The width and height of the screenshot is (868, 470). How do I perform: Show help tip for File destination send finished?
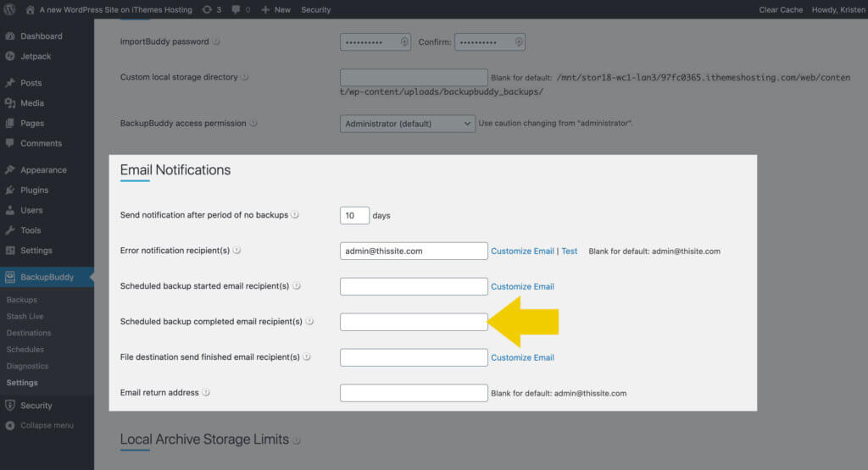tap(307, 357)
